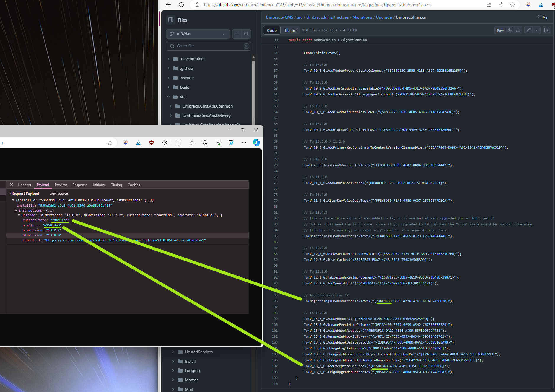The width and height of the screenshot is (555, 392).
Task: Open v13/dev branch selector
Action: coord(198,34)
